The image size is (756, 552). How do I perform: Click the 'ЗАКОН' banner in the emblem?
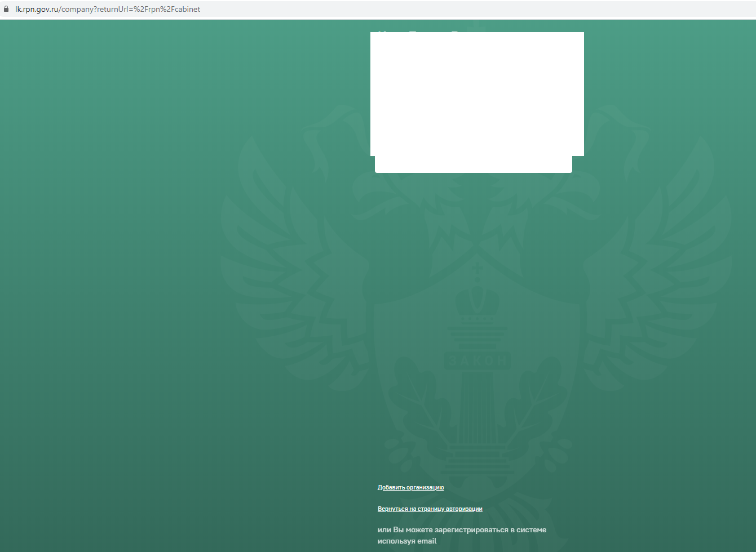tap(478, 360)
